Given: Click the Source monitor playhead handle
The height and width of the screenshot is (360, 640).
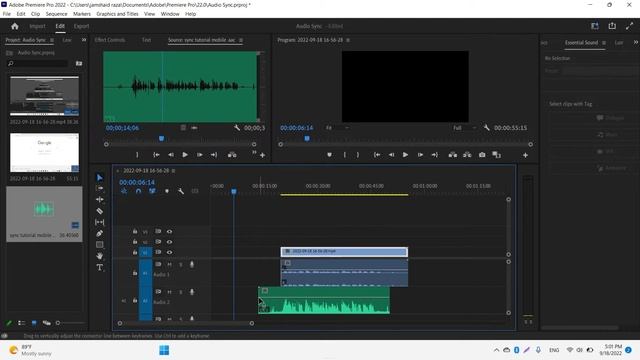Looking at the screenshot, I should (x=162, y=139).
